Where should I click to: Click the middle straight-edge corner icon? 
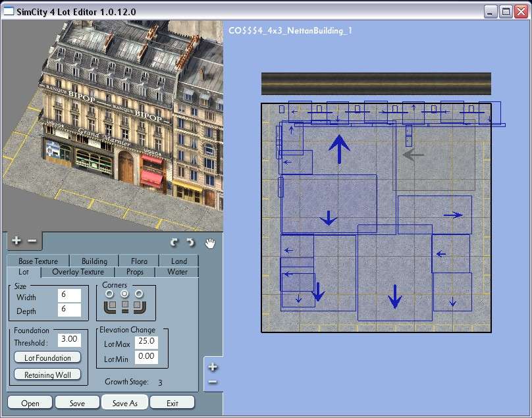click(125, 306)
